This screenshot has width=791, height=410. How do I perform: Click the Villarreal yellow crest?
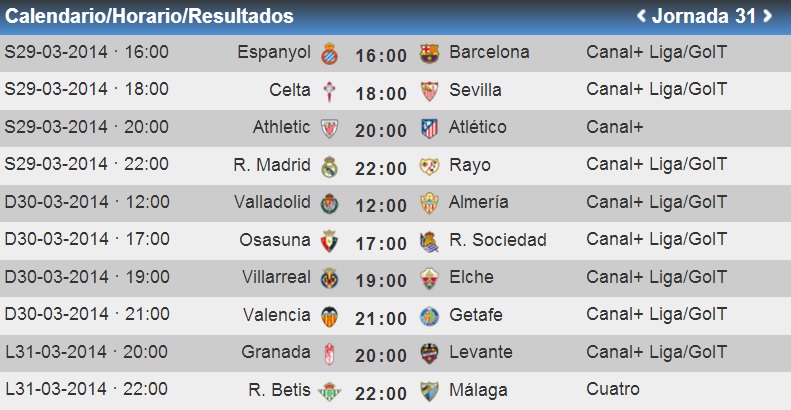329,278
